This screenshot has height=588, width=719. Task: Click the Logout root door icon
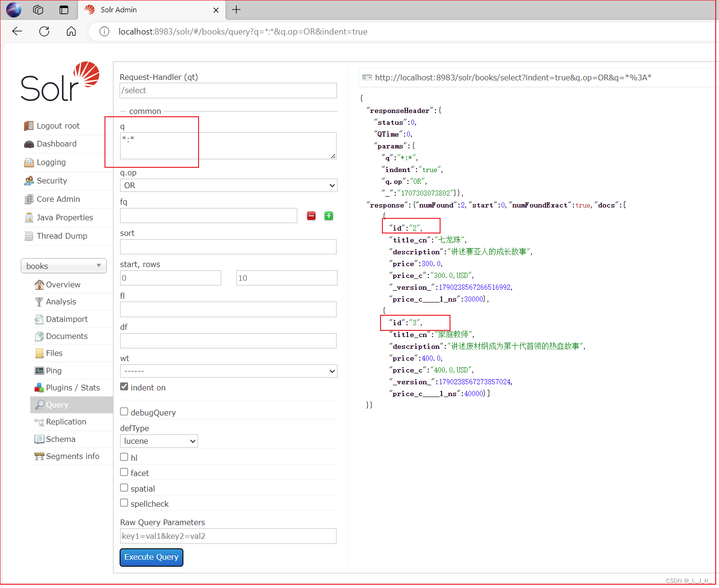(x=29, y=126)
